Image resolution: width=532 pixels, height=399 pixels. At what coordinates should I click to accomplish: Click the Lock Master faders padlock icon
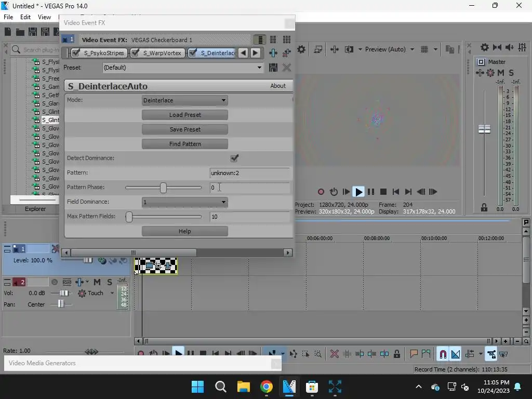[484, 207]
